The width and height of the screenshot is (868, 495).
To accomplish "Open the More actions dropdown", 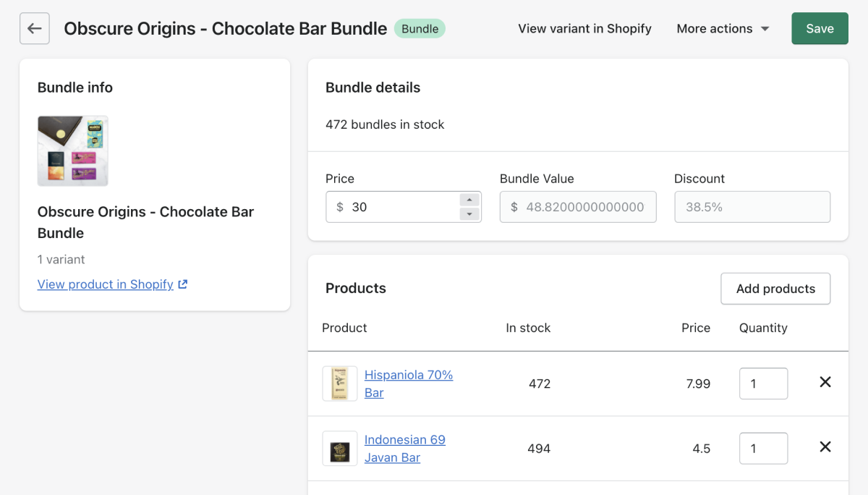I will point(723,29).
